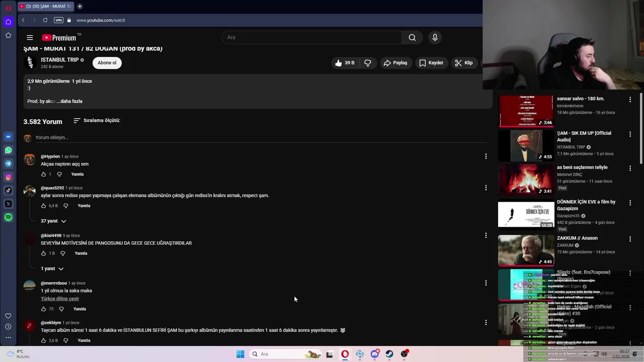Open a new browser tab
The width and height of the screenshot is (644, 362).
click(79, 6)
